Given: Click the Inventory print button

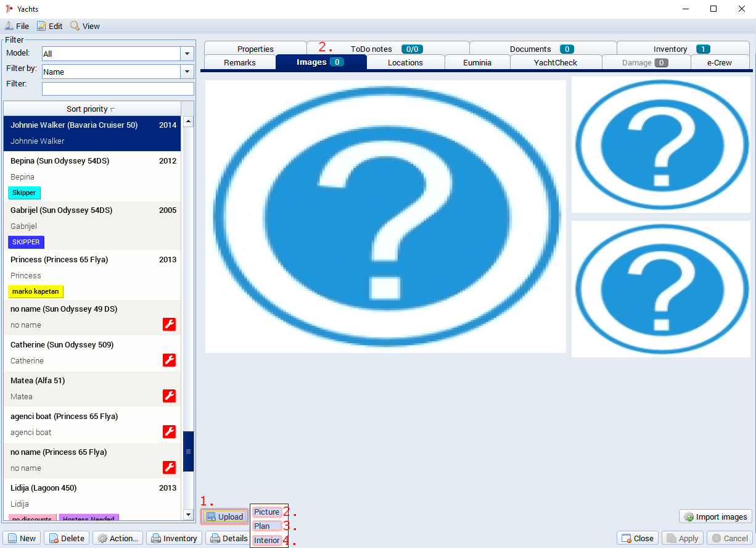Looking at the screenshot, I should point(175,538).
